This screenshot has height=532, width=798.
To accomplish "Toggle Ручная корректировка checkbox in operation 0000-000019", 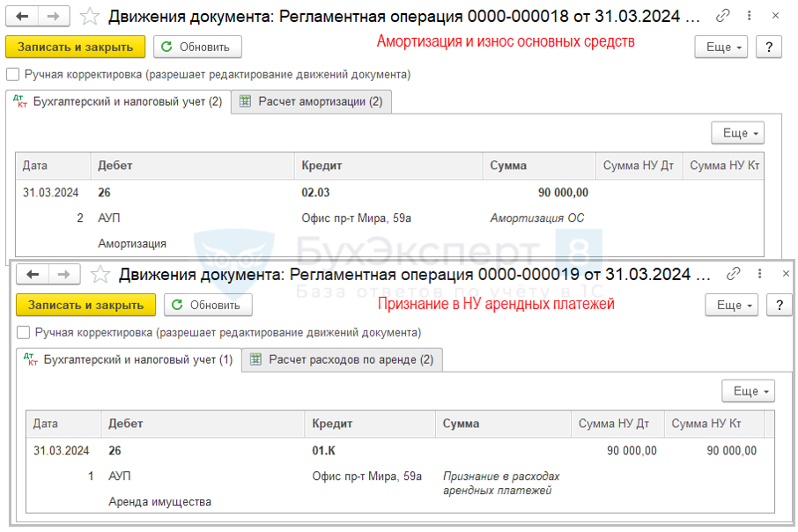I will coord(23,333).
